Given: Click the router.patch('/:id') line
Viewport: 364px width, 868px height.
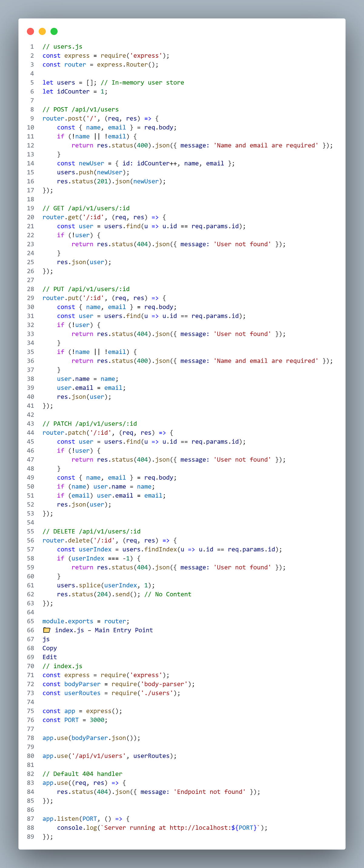Looking at the screenshot, I should pyautogui.click(x=108, y=433).
